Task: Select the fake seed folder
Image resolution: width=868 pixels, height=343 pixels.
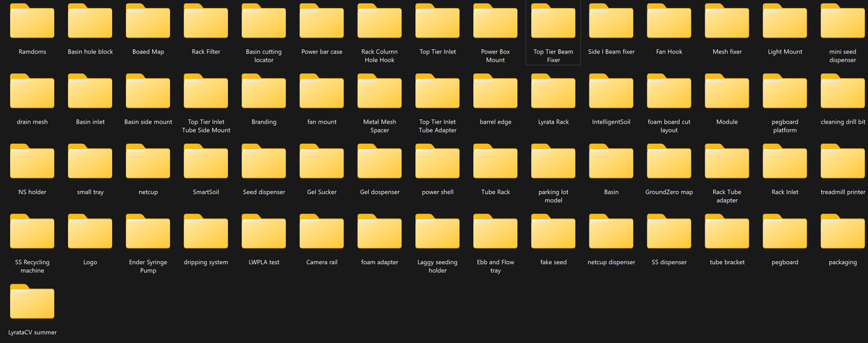Action: (x=553, y=231)
